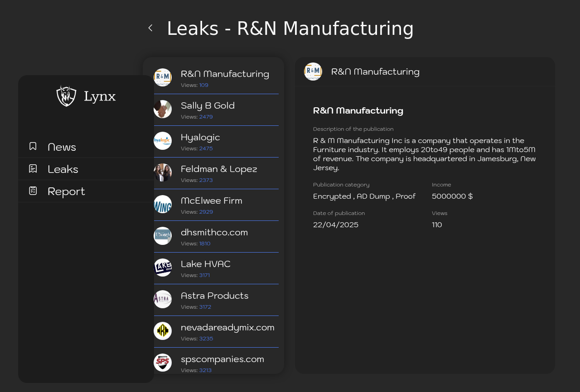
Task: Click McElwee Firm logo avatar
Action: pos(163,204)
